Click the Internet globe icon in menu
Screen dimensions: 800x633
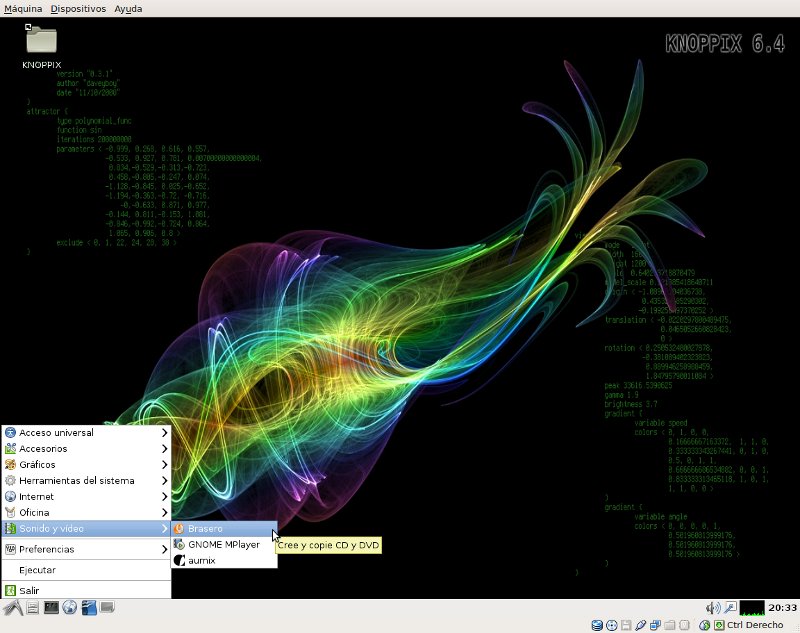(x=10, y=496)
